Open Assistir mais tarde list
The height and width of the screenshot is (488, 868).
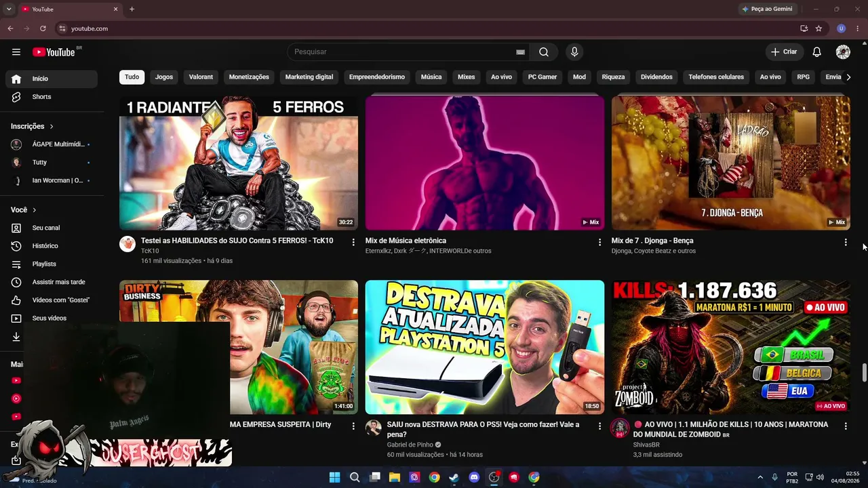(x=52, y=282)
